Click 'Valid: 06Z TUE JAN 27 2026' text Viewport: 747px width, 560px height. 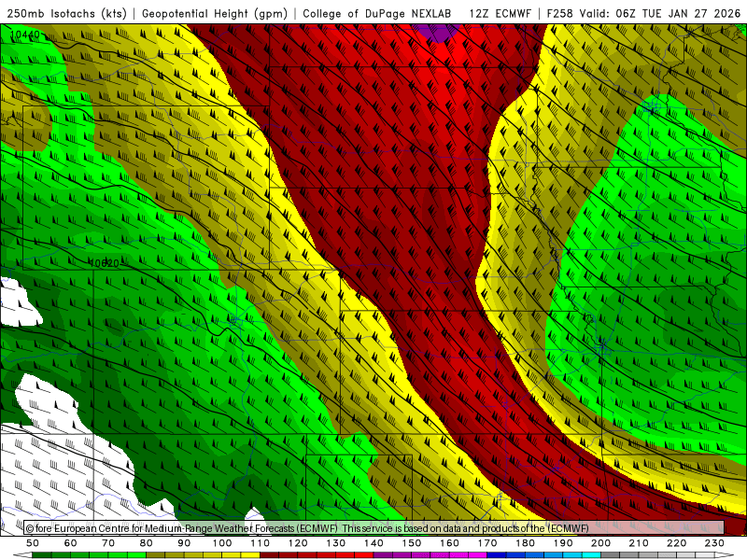pos(660,14)
